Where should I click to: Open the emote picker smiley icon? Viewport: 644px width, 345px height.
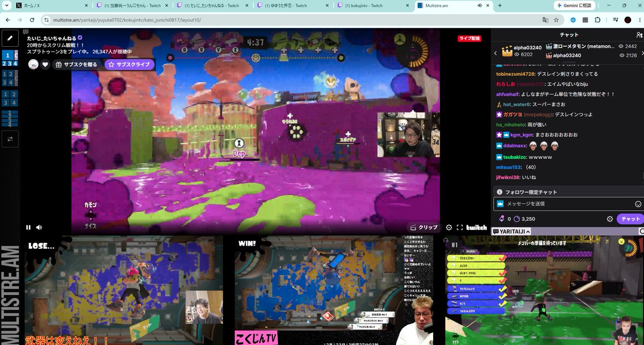pos(638,204)
